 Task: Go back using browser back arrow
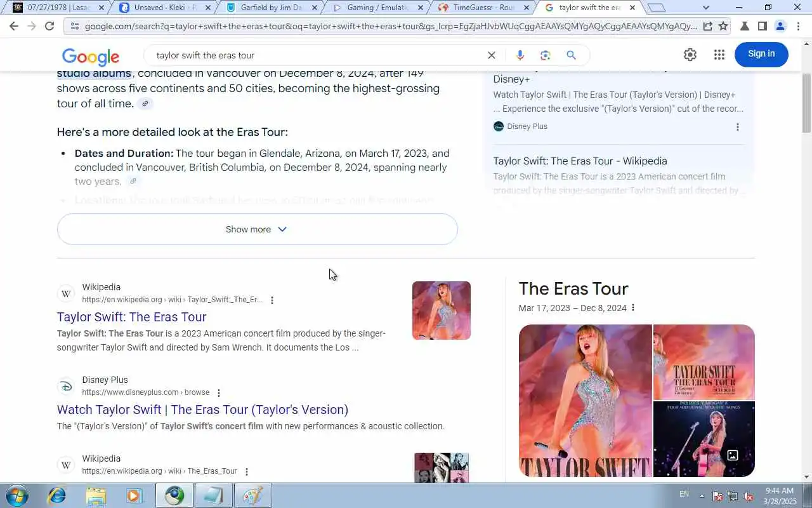pyautogui.click(x=14, y=26)
